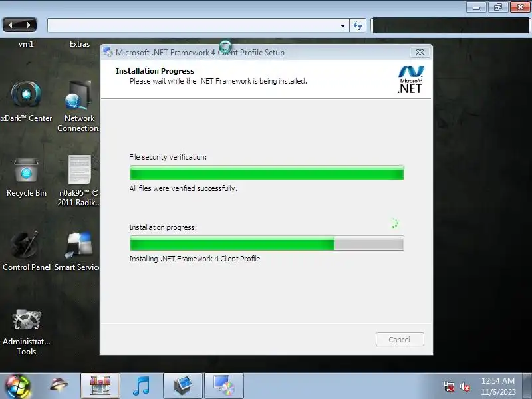532x399 pixels.
Task: Close the .NET Framework setup dialog
Action: tap(420, 53)
